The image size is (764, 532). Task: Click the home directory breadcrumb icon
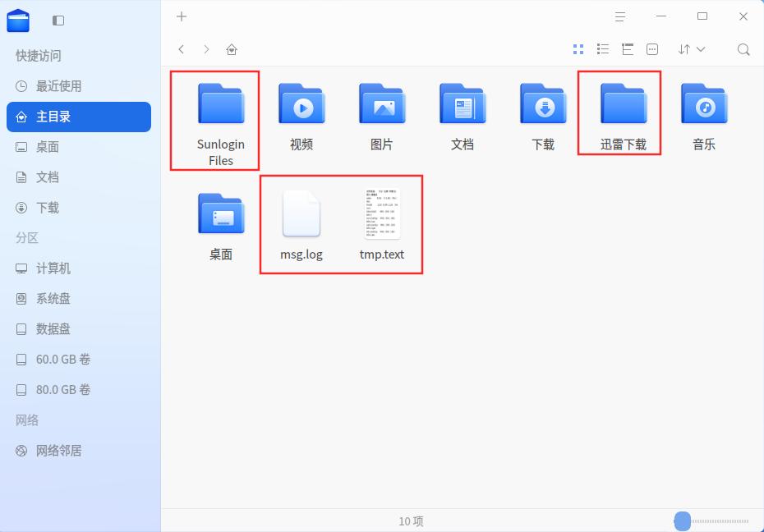(232, 49)
